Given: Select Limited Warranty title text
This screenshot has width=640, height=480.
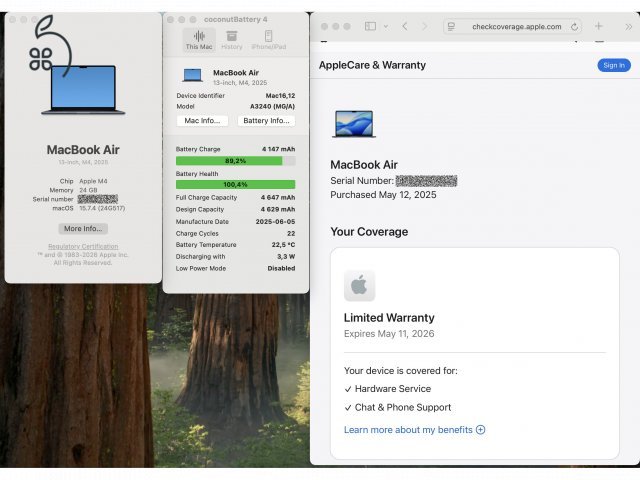Looking at the screenshot, I should coord(389,318).
